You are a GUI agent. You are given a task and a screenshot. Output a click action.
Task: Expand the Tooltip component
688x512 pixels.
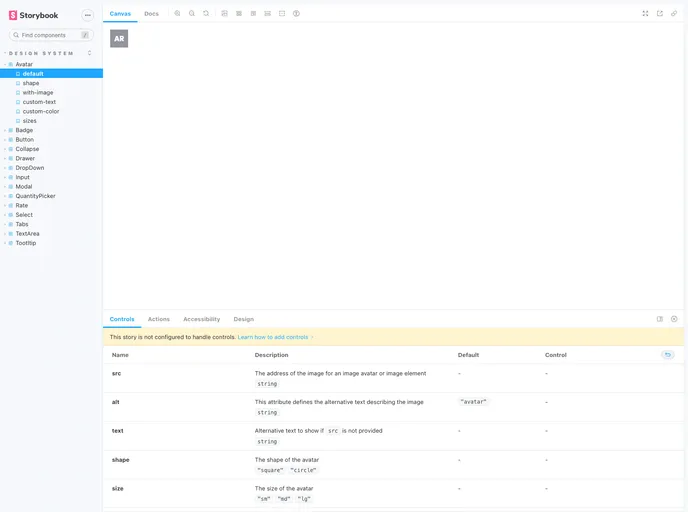tap(26, 243)
